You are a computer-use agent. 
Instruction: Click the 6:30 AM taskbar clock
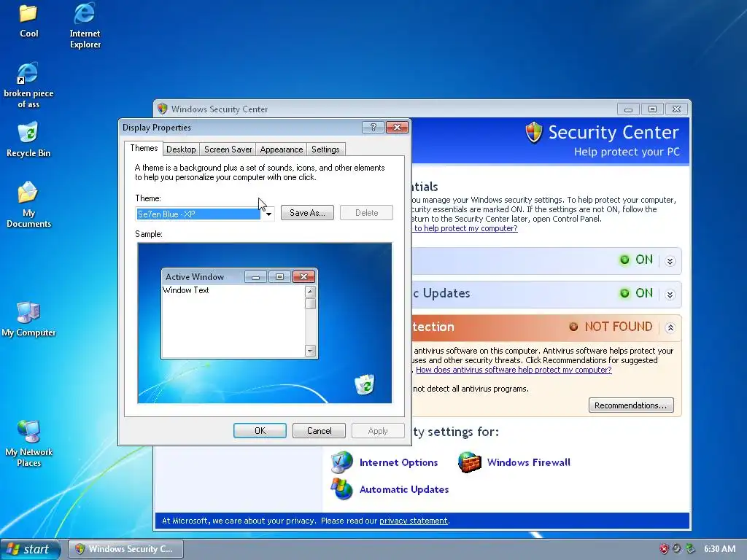(x=719, y=549)
